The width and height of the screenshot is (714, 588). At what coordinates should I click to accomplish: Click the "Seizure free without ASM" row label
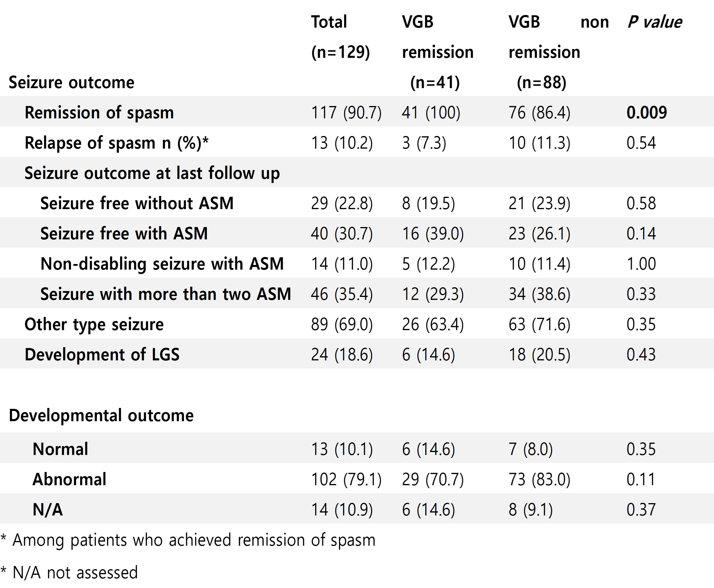(137, 203)
